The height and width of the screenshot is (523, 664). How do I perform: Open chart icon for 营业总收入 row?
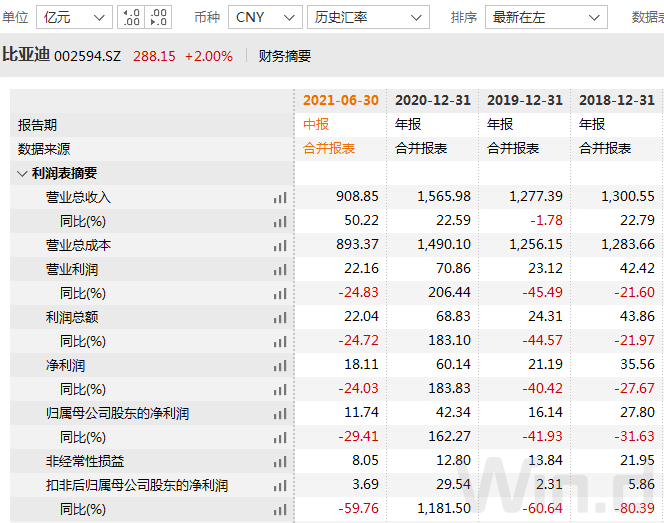click(x=279, y=198)
